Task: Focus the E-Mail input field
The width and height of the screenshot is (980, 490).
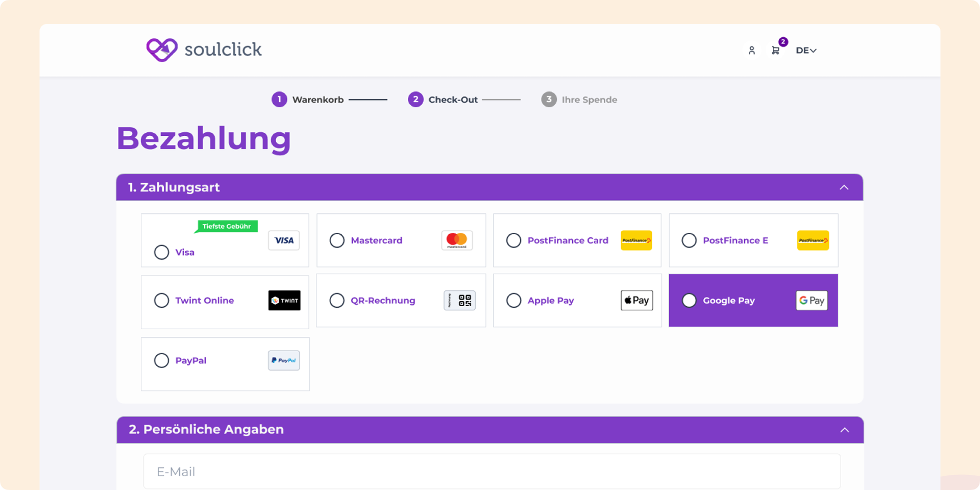Action: point(492,472)
